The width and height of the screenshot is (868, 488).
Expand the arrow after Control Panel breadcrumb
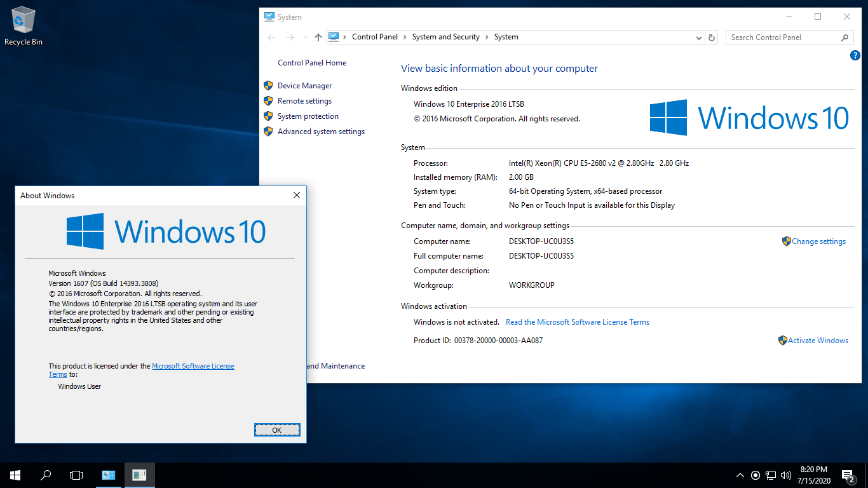pos(405,37)
